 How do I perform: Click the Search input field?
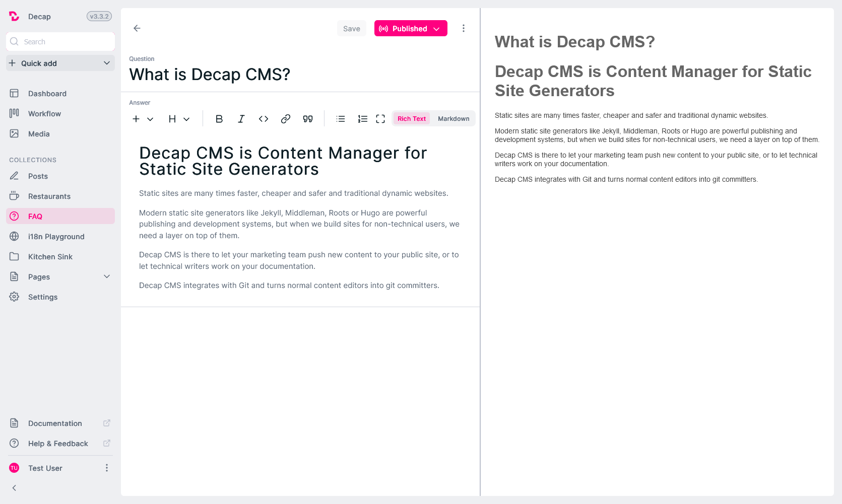coord(60,41)
